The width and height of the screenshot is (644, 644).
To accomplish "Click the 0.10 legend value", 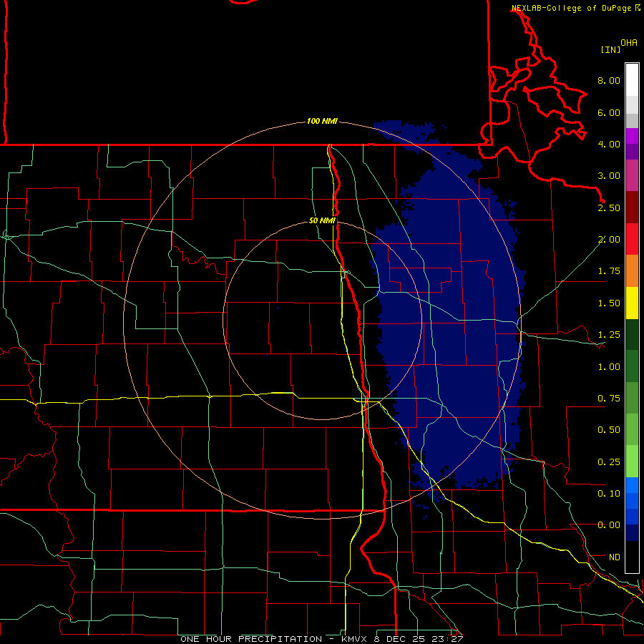I will click(609, 494).
